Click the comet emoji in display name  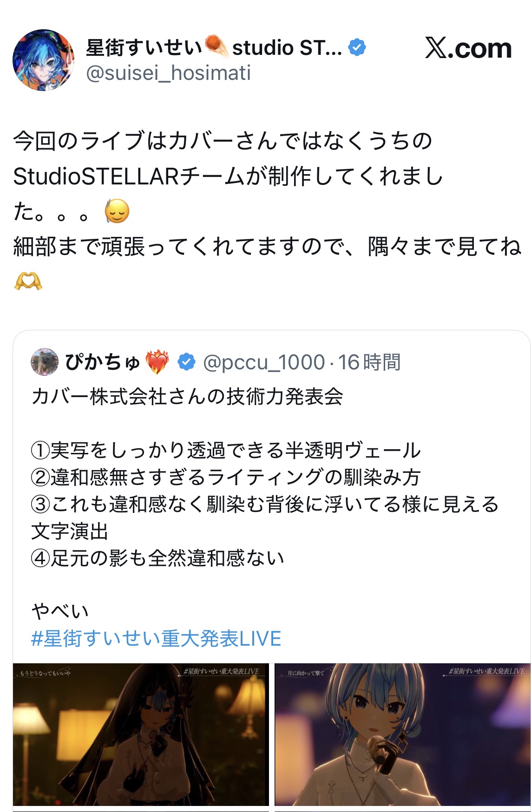coord(216,47)
